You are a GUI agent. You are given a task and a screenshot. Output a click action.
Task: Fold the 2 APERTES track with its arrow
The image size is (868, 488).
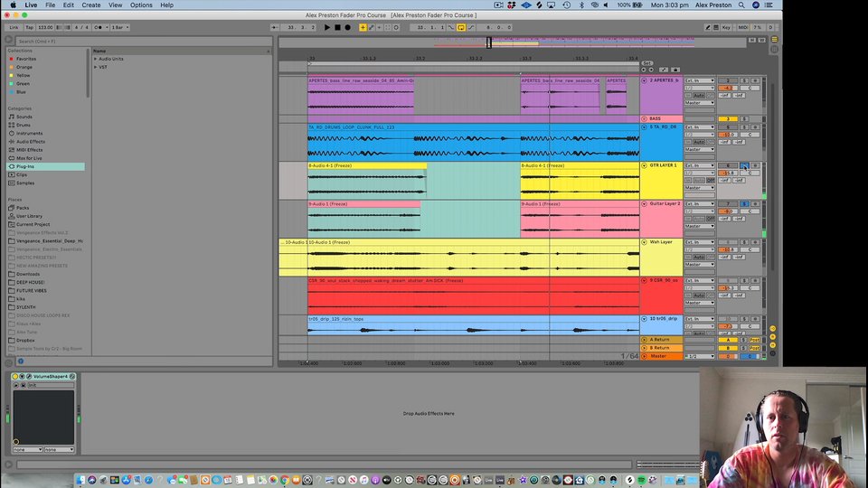point(645,80)
